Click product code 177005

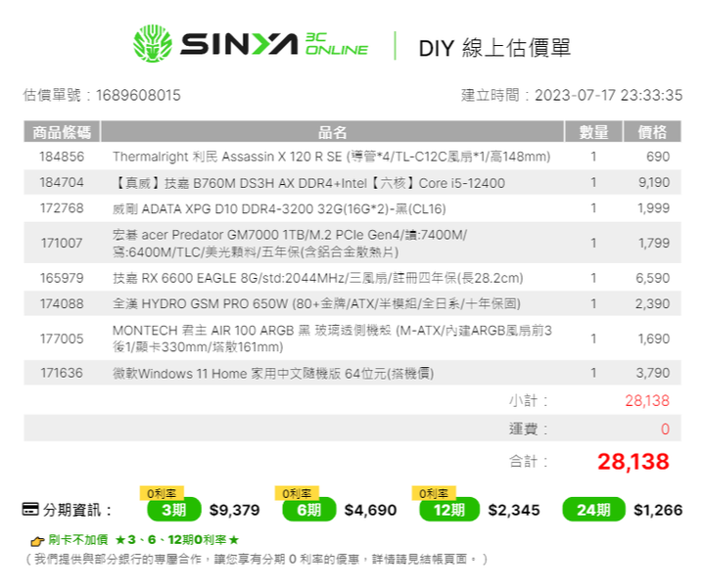pyautogui.click(x=62, y=339)
